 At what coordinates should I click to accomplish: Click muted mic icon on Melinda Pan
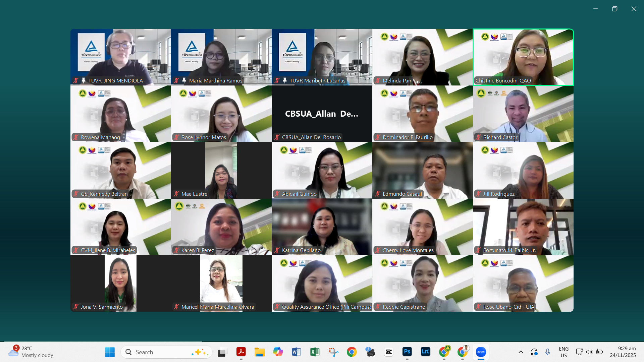(x=378, y=80)
